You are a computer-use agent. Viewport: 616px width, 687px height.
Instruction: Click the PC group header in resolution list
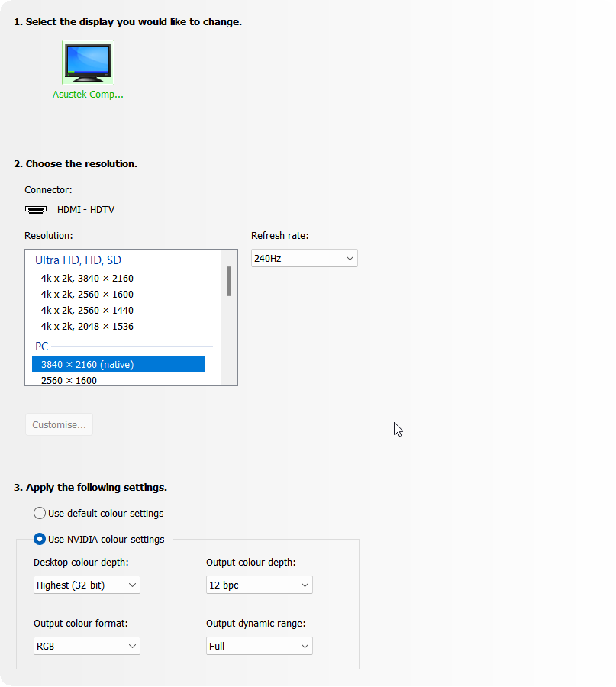tap(42, 346)
